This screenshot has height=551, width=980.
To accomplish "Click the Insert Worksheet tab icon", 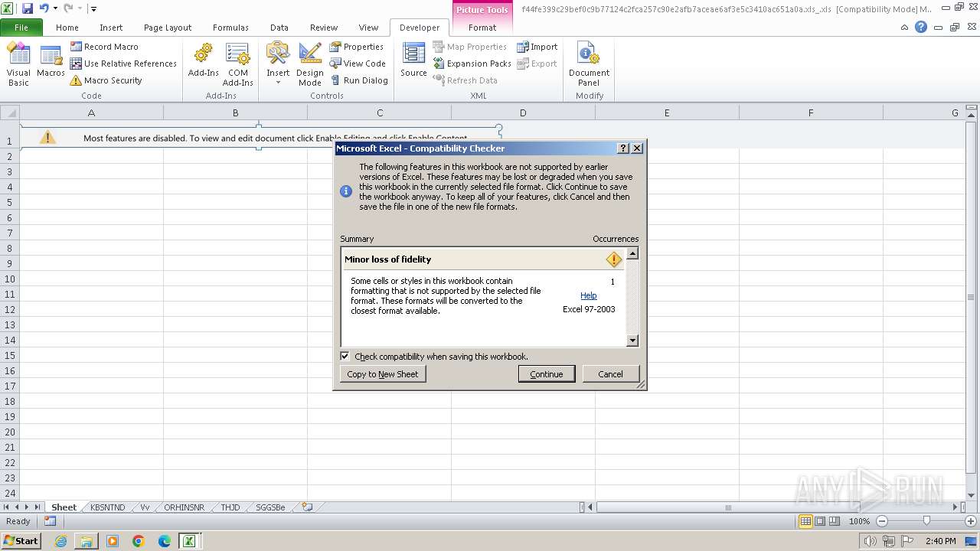I will pos(307,507).
